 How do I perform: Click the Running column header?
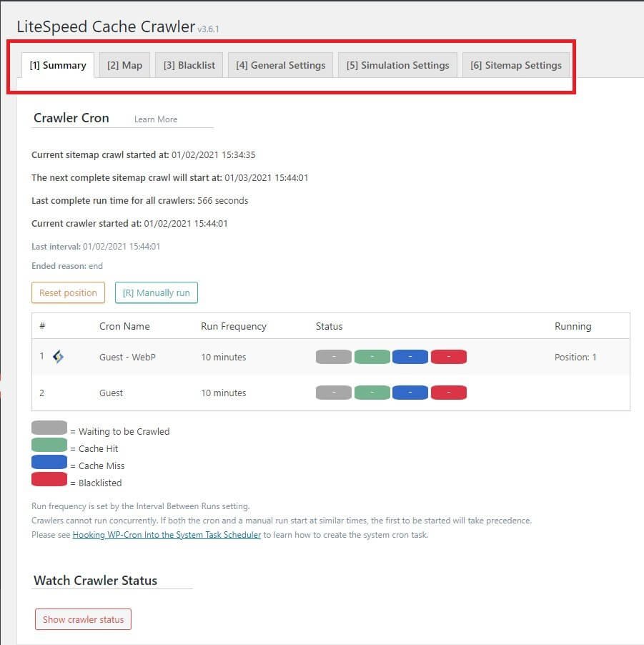(573, 326)
